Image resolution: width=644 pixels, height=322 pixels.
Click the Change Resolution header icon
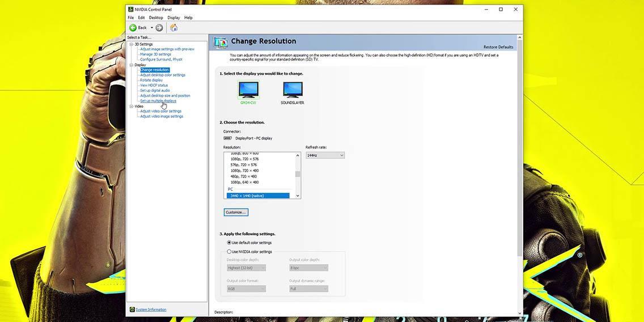(x=221, y=42)
